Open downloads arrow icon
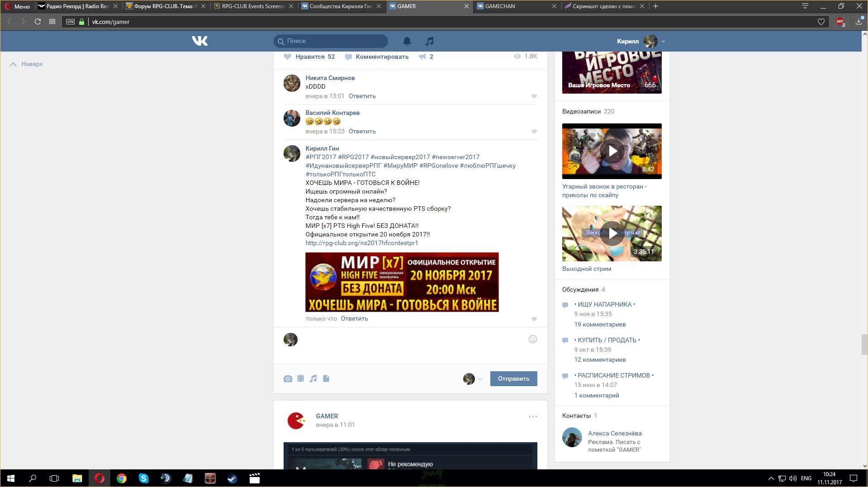The height and width of the screenshot is (487, 868). click(859, 22)
